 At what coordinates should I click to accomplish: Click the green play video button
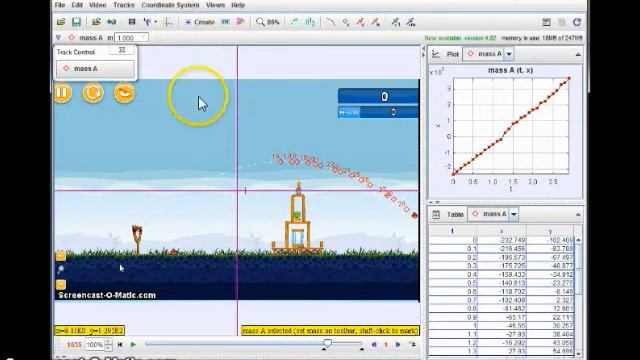coord(133,345)
